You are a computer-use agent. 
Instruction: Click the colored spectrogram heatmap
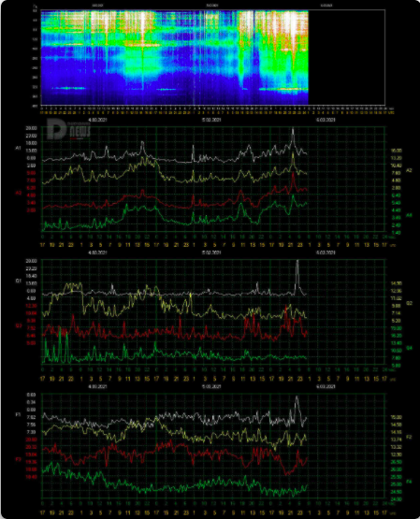click(x=174, y=58)
